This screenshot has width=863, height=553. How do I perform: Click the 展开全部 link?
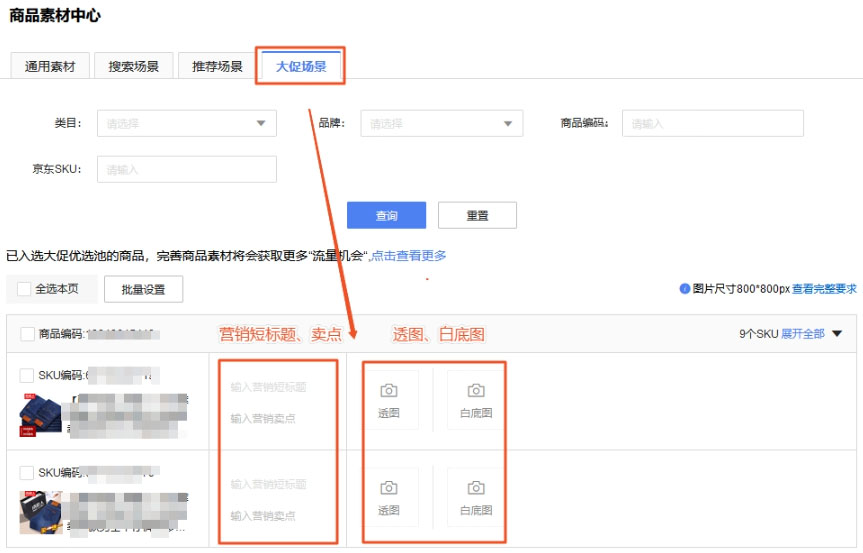point(803,333)
